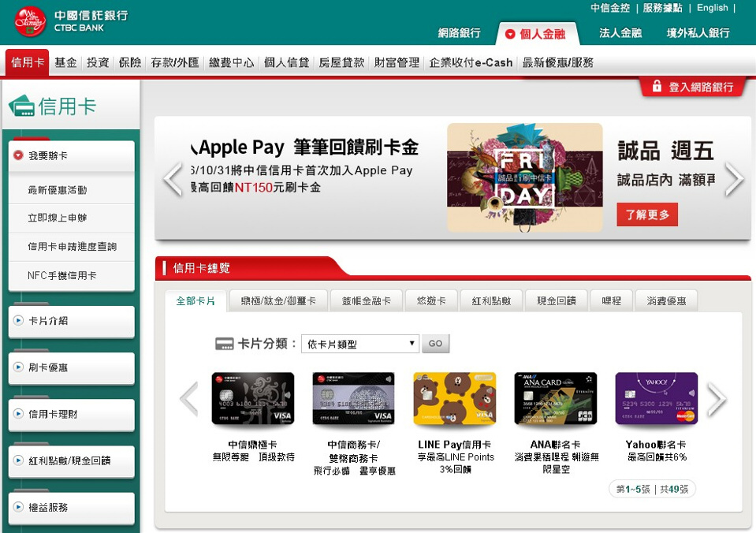Click the arrow icon beside 刷卡優惠
Viewport: 756px width, 533px height.
click(18, 367)
